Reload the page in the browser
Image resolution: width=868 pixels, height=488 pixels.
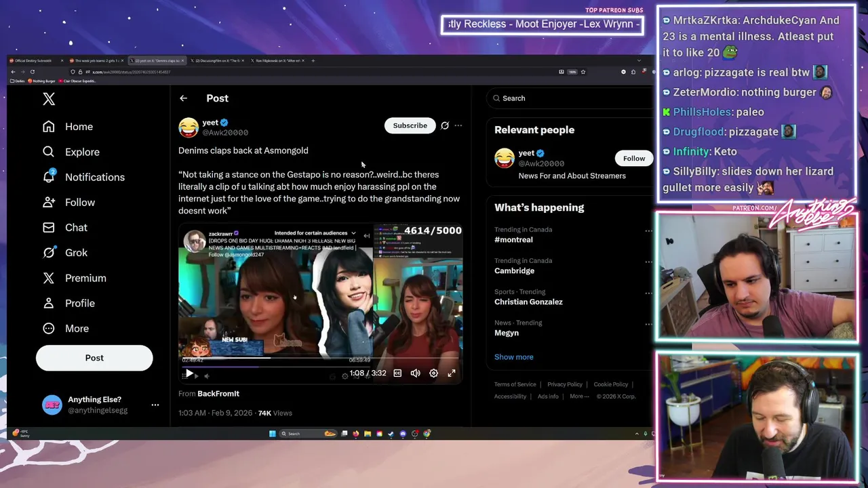click(x=33, y=72)
